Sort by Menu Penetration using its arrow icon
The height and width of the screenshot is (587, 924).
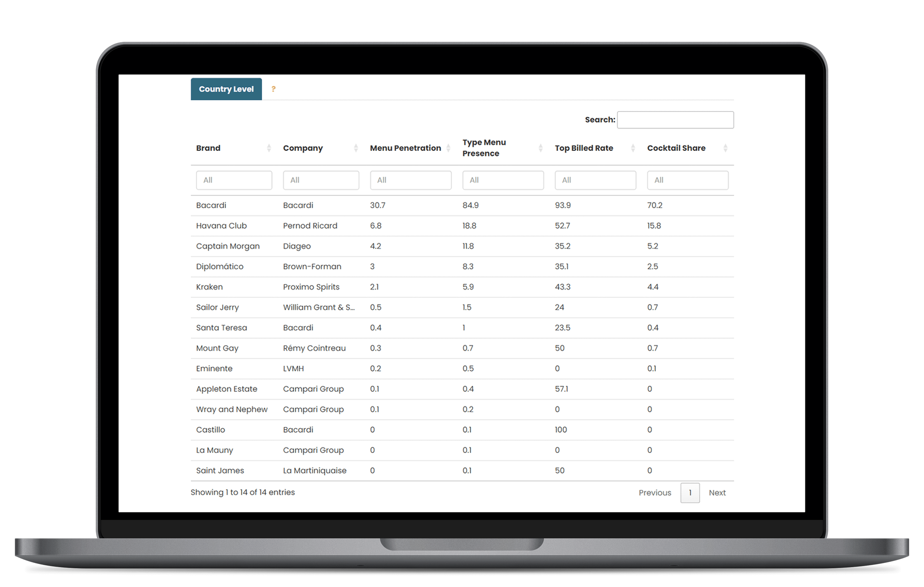448,148
